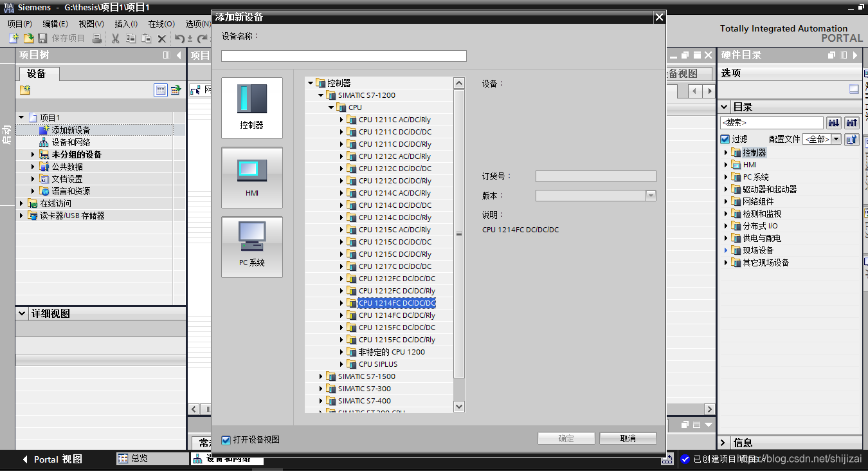Viewport: 868px width, 471px height.
Task: Expand HMI in hardware catalog
Action: coord(727,165)
